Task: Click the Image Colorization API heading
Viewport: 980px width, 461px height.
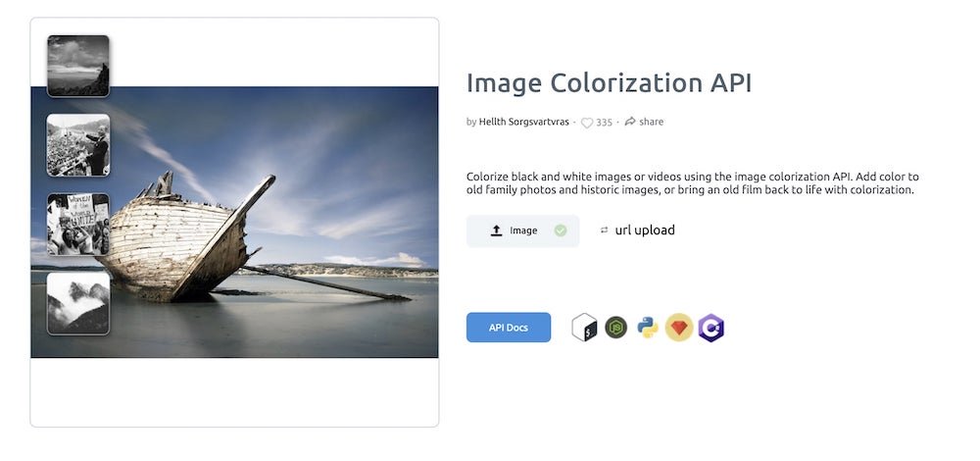Action: [609, 83]
